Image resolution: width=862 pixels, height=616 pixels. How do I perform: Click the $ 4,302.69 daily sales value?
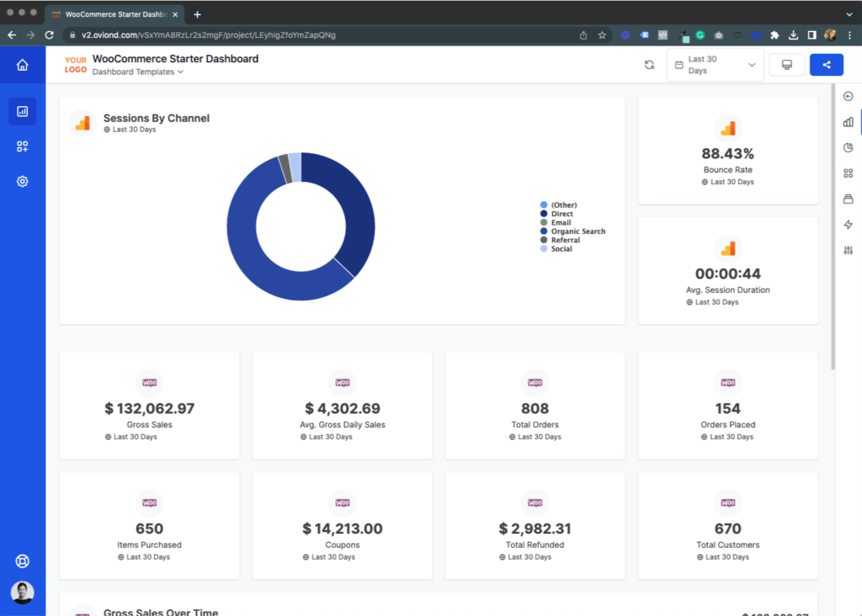pos(343,408)
